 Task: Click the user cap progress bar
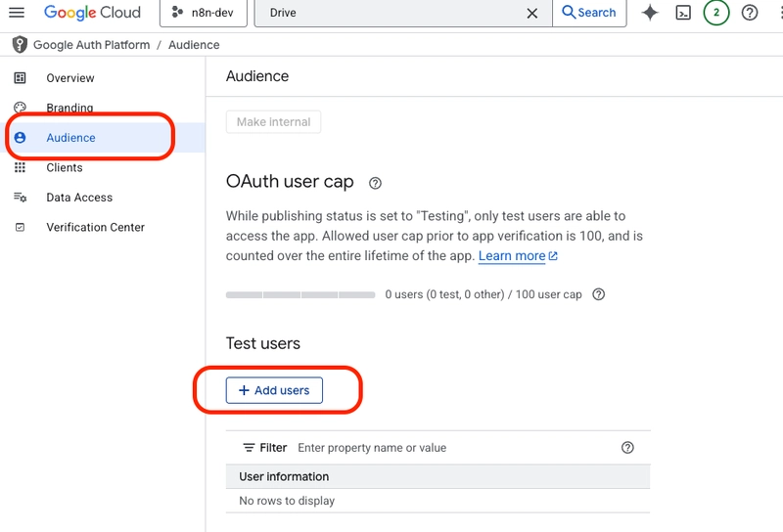(300, 295)
